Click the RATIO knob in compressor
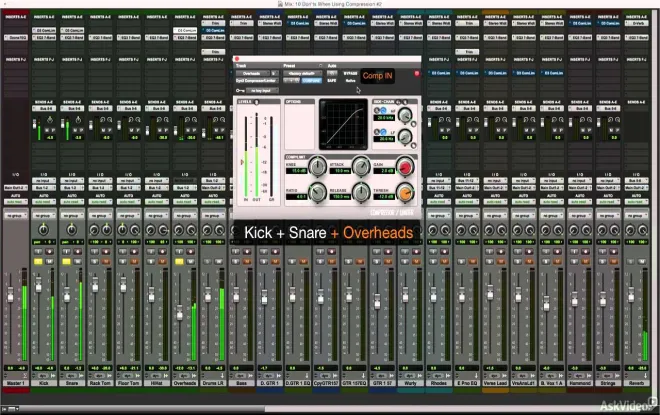Screen dimensions: 660x415 (317, 193)
